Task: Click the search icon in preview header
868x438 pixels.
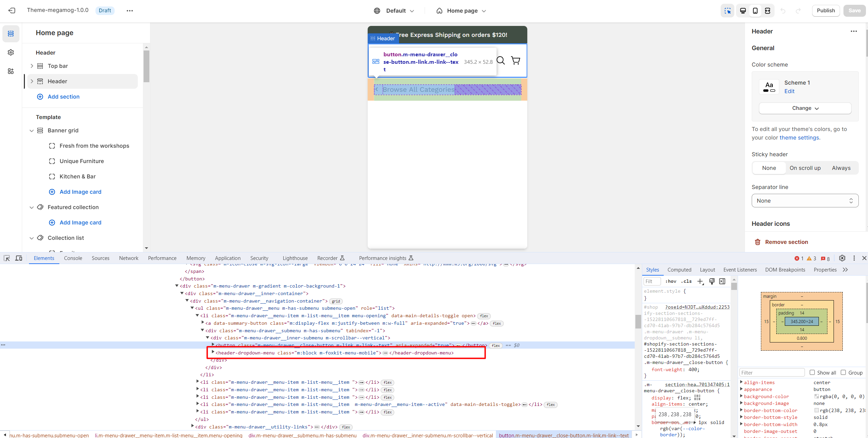Action: 501,60
